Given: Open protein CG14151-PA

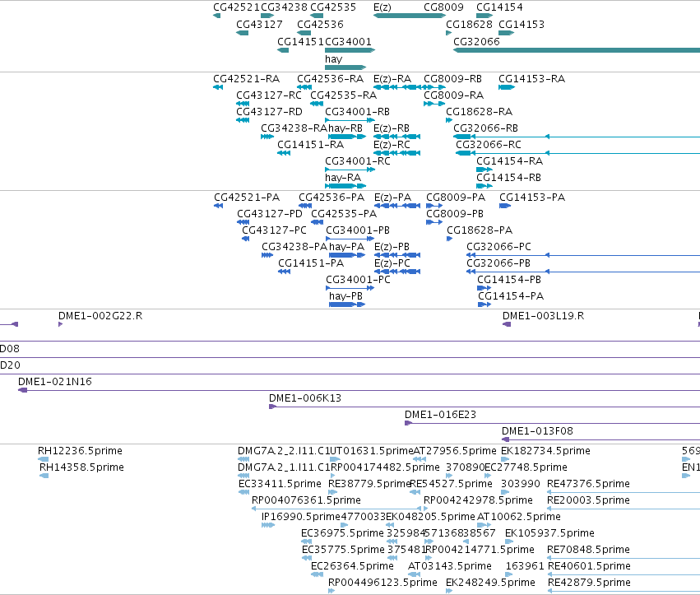Looking at the screenshot, I should [311, 263].
